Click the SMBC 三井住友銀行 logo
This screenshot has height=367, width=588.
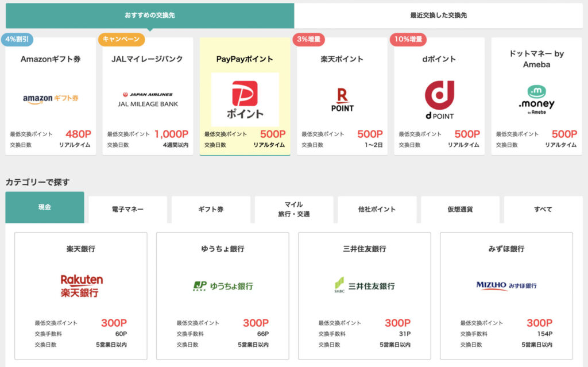tap(365, 285)
